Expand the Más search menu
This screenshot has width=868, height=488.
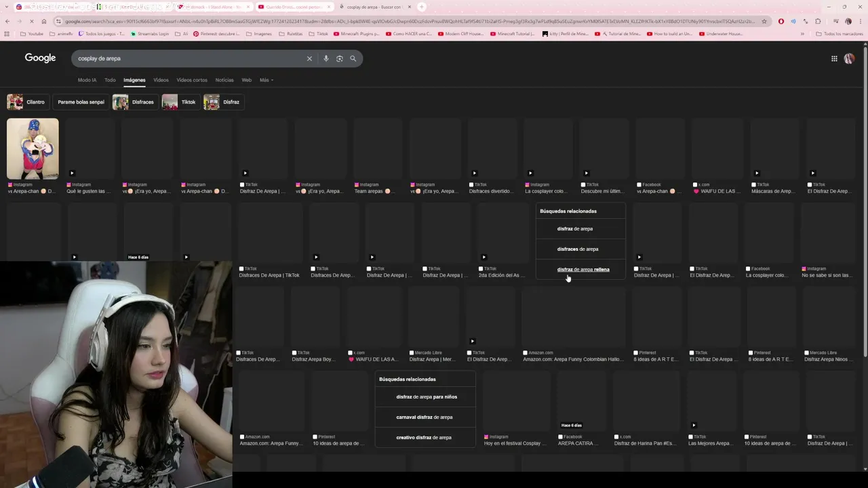pos(266,80)
